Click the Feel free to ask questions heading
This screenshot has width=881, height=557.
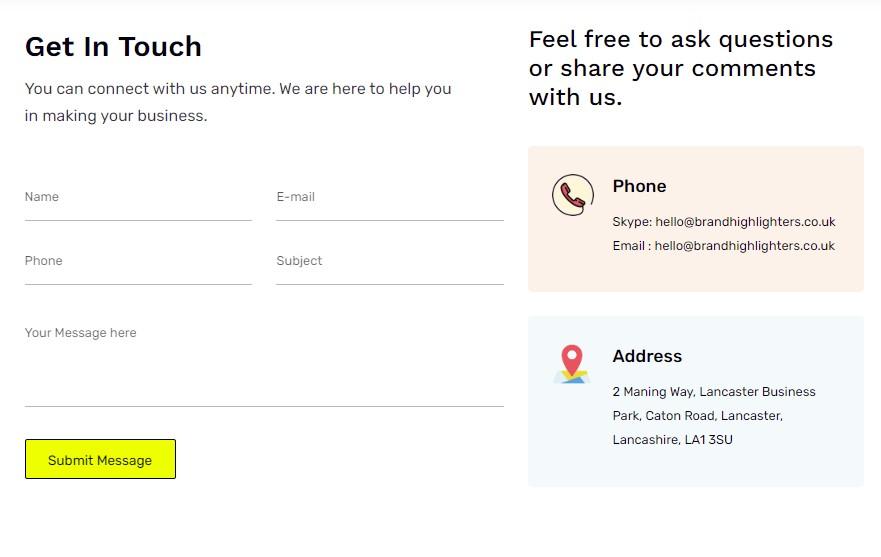[x=680, y=40]
